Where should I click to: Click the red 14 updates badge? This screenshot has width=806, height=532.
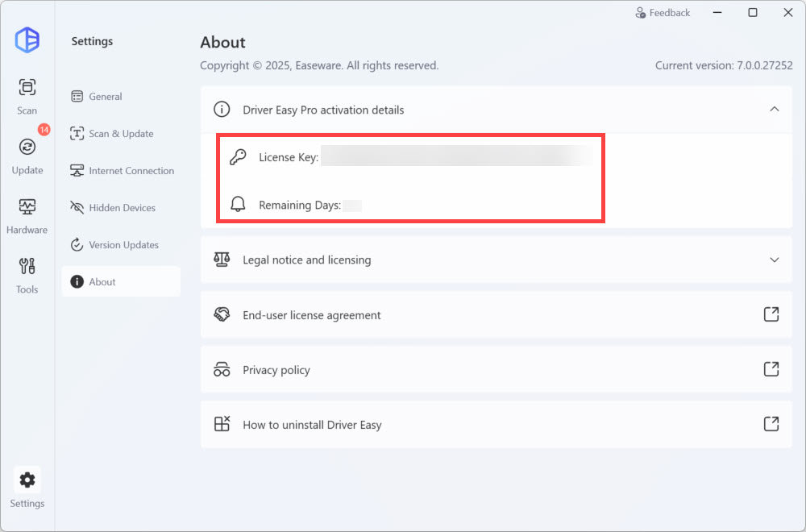pyautogui.click(x=44, y=130)
